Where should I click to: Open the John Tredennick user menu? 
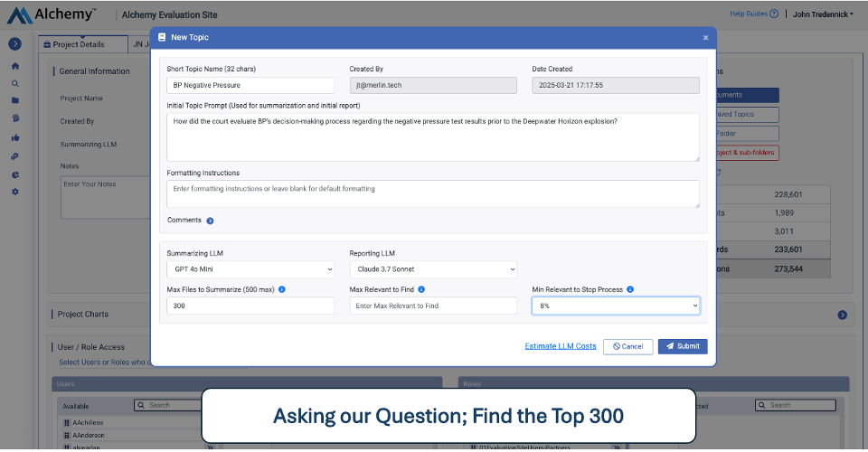pos(822,14)
